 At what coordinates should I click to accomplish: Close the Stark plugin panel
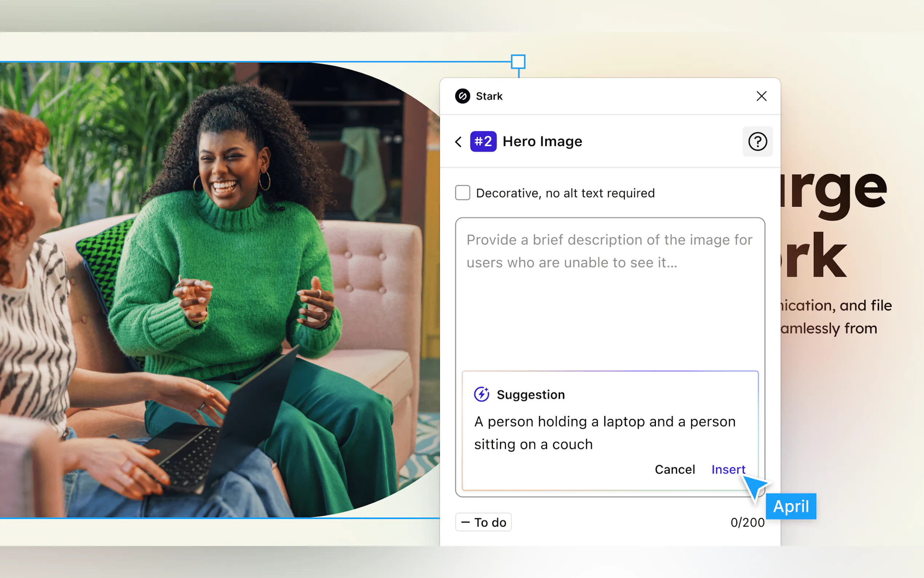tap(761, 96)
